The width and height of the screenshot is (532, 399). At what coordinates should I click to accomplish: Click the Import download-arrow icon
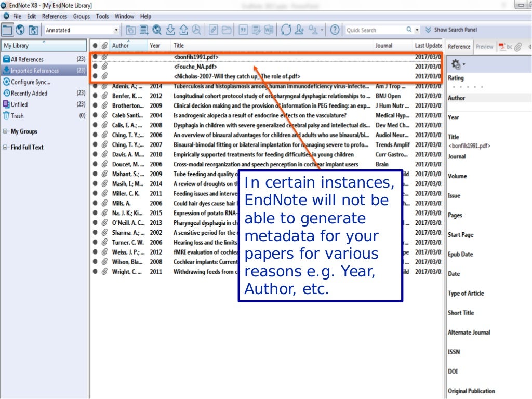click(x=170, y=30)
